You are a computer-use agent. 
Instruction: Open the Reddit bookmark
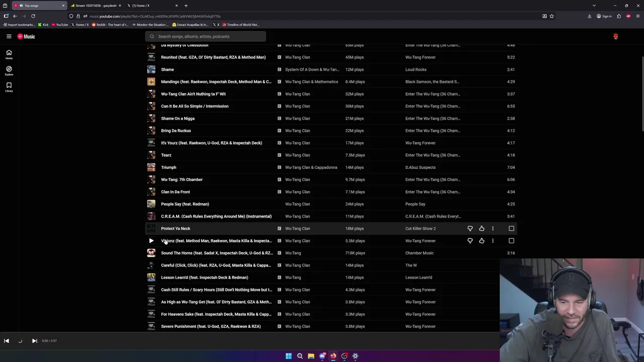(x=110, y=25)
